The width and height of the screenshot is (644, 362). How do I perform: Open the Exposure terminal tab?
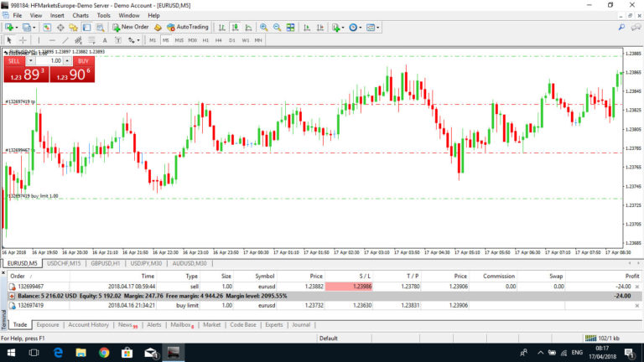click(x=48, y=324)
